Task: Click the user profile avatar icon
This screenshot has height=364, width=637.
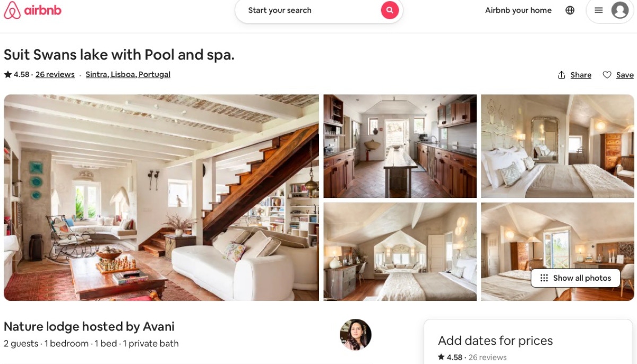Action: pos(619,10)
